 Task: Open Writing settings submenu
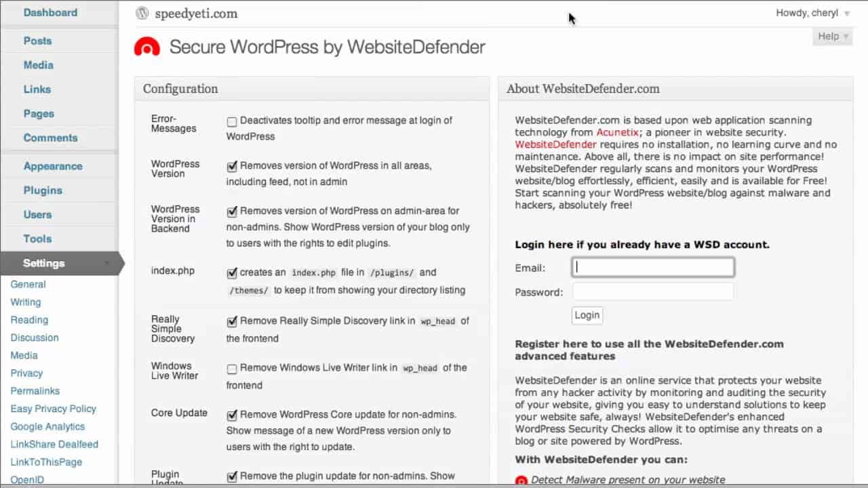click(x=26, y=302)
